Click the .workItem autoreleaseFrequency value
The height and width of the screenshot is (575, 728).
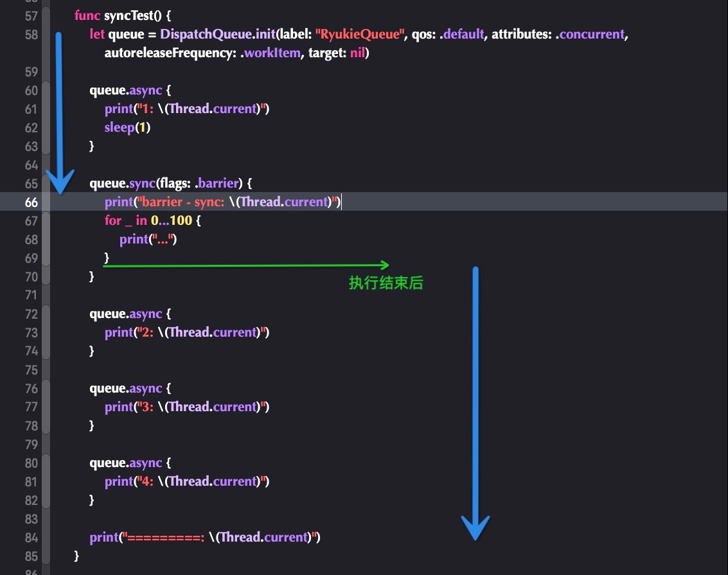pos(271,53)
